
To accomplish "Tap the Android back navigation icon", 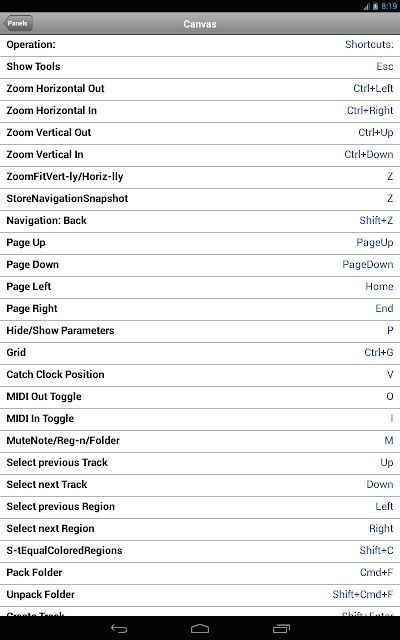I will (x=119, y=629).
